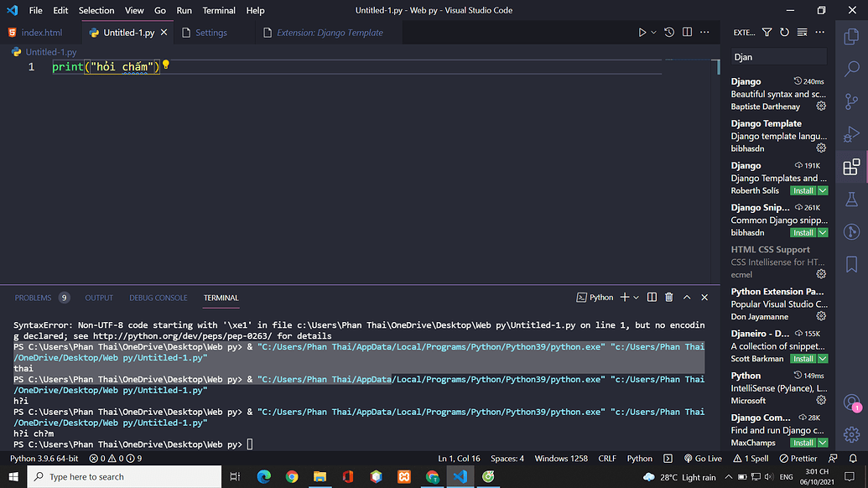
Task: Open Run and Debug view
Action: pos(851,134)
